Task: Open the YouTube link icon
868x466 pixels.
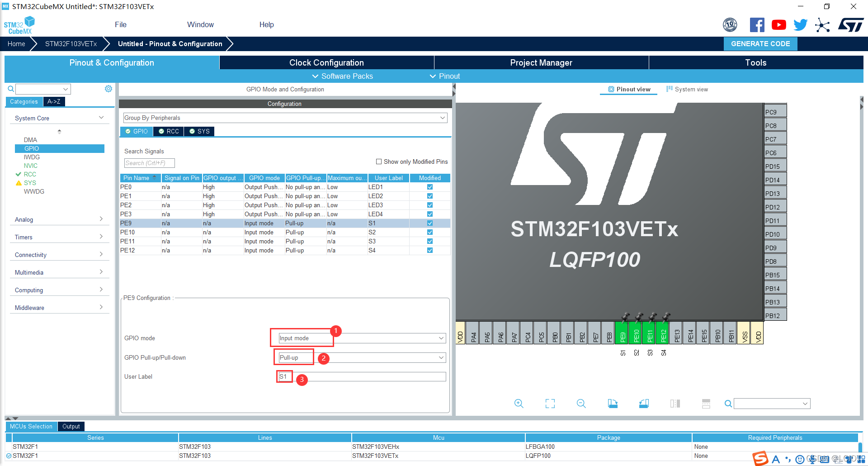Action: pyautogui.click(x=778, y=25)
